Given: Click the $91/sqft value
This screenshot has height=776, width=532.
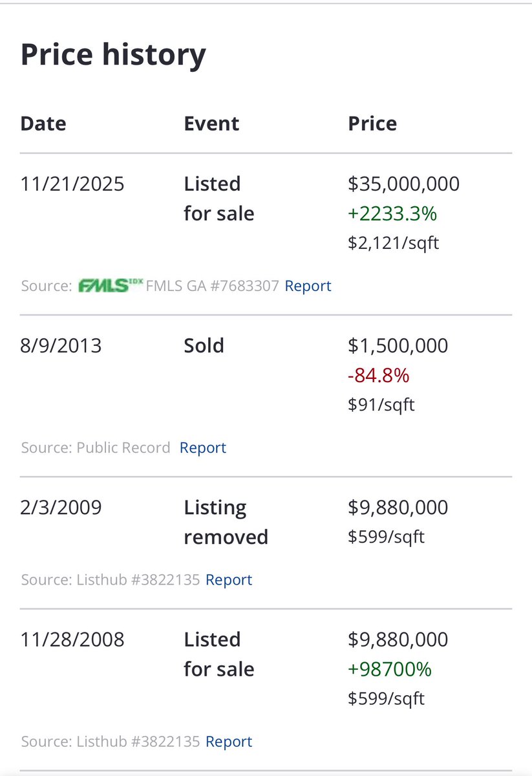Looking at the screenshot, I should pos(381,405).
